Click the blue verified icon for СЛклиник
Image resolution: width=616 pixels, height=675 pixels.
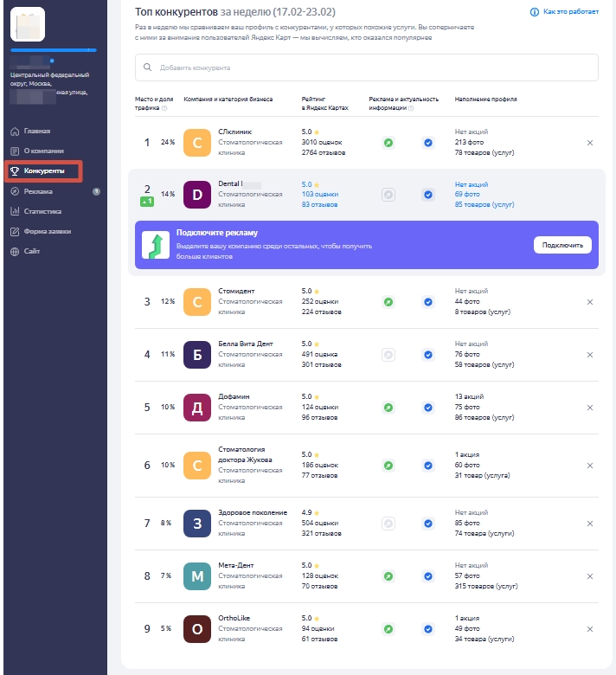click(428, 143)
